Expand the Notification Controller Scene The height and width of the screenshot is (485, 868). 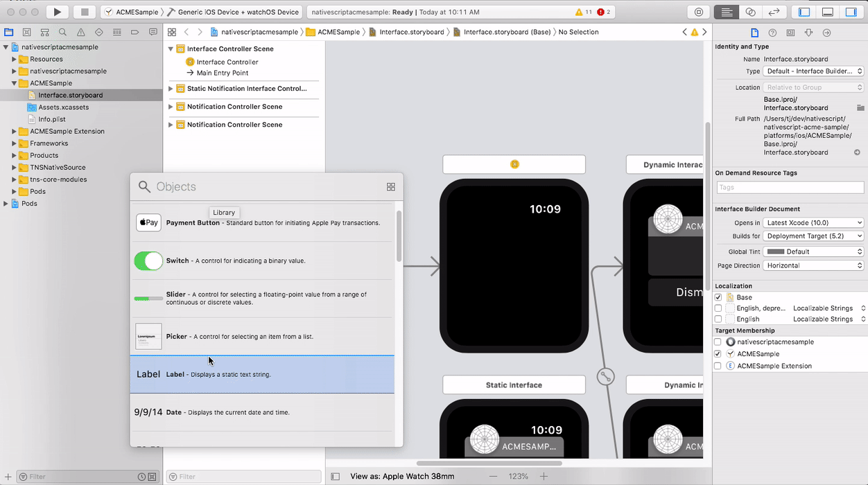pyautogui.click(x=171, y=106)
